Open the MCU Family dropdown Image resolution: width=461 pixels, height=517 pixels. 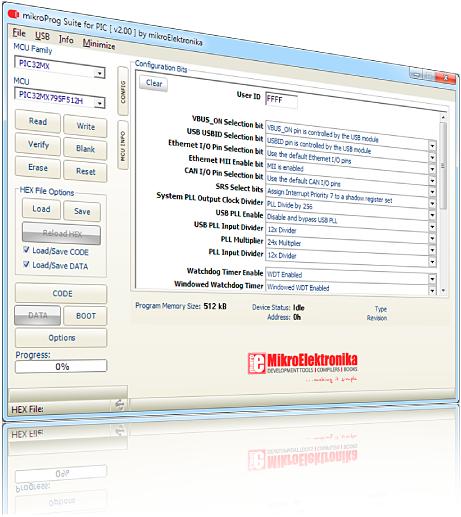coord(99,73)
